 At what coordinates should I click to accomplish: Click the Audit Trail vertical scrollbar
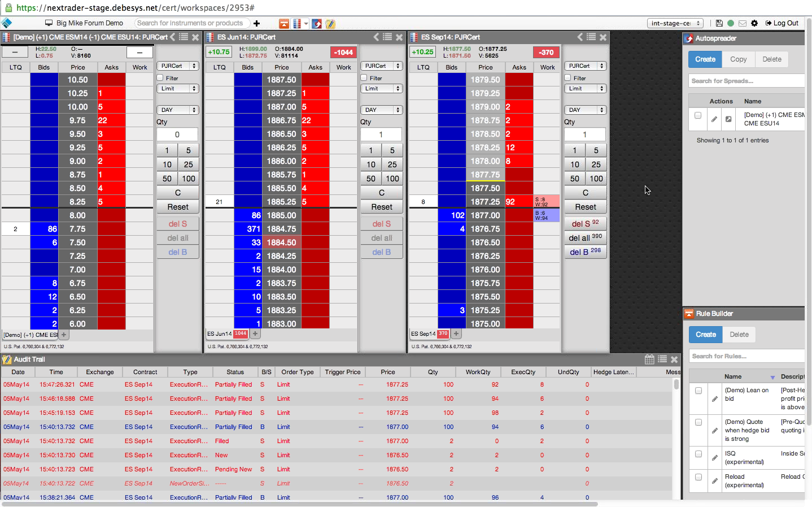676,385
